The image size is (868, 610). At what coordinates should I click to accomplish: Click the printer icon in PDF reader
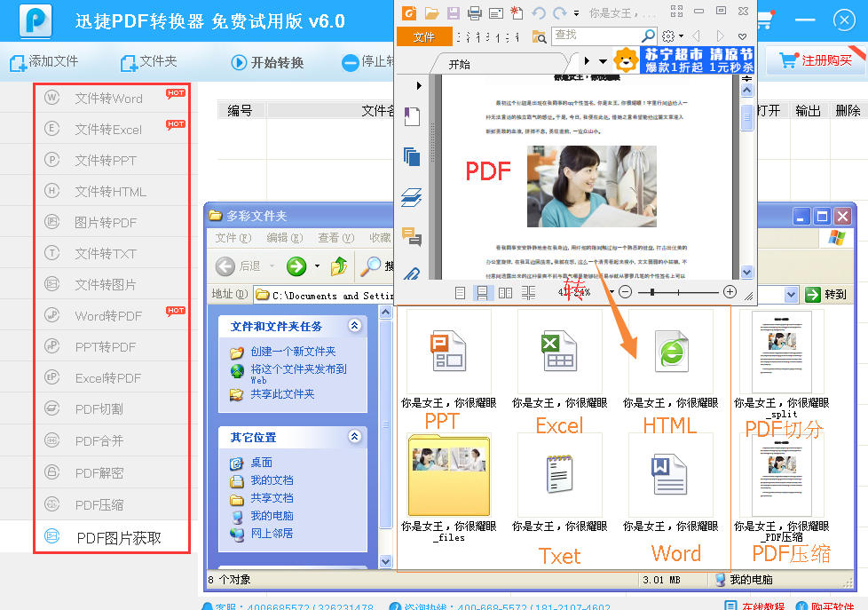pyautogui.click(x=475, y=12)
